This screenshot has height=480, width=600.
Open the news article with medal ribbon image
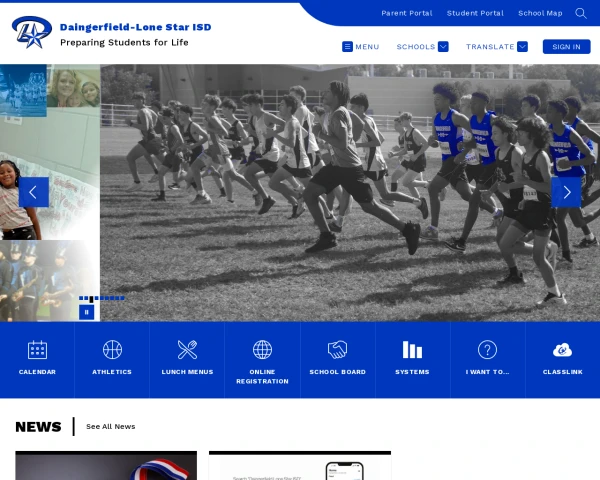pyautogui.click(x=106, y=465)
